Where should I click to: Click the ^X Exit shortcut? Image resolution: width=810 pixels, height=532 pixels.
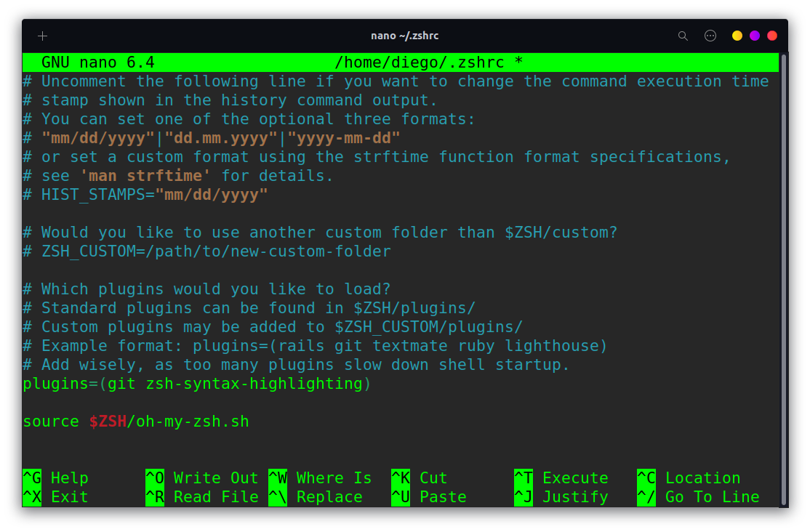coord(56,497)
